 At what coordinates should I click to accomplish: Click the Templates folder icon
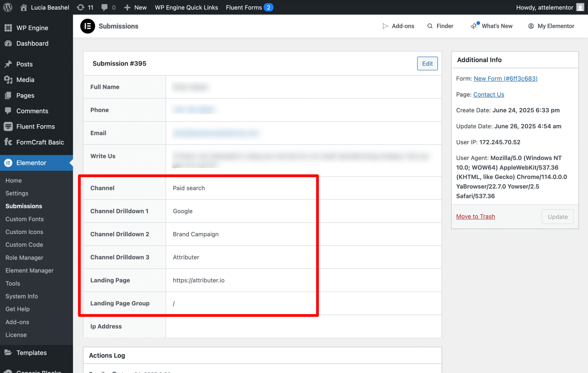pyautogui.click(x=8, y=352)
